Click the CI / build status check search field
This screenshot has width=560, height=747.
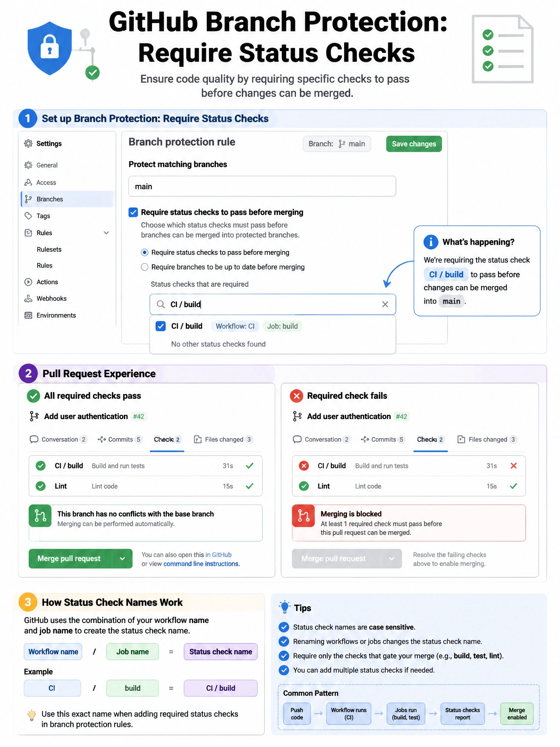pos(273,304)
